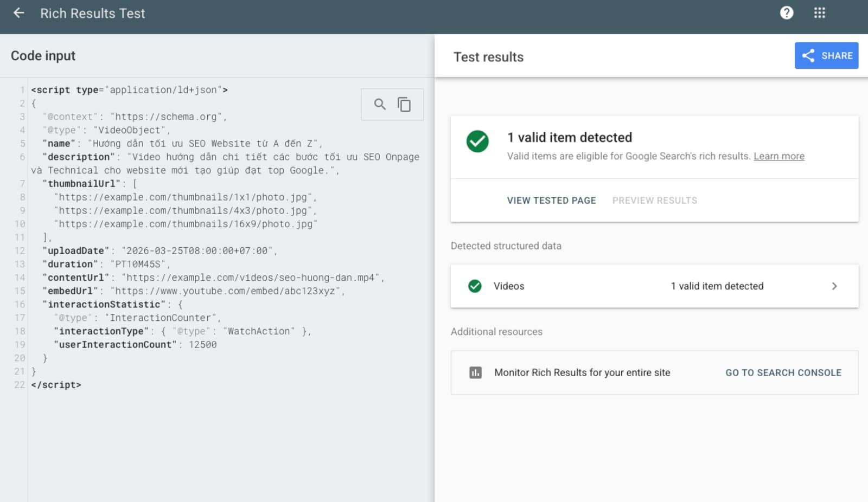This screenshot has height=502, width=868.
Task: Click the "contentUrl" property line
Action: 214,278
